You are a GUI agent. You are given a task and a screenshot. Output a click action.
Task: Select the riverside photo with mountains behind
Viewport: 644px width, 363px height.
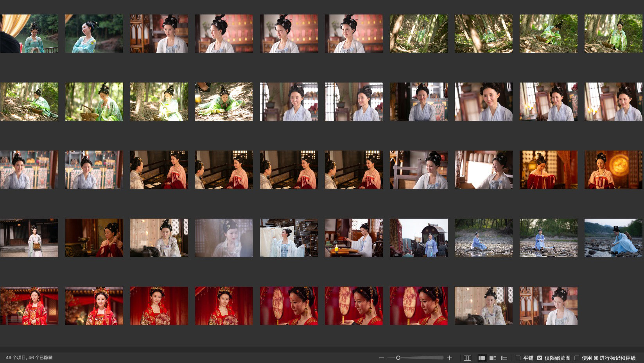pos(614,238)
